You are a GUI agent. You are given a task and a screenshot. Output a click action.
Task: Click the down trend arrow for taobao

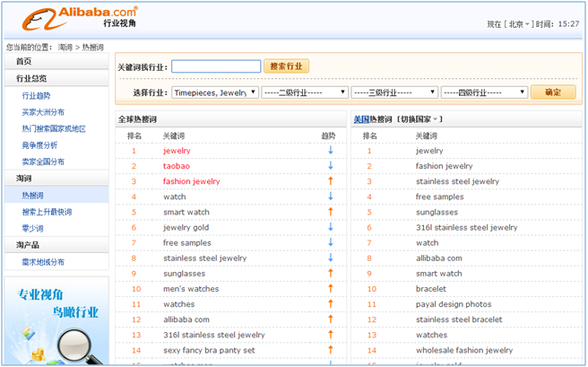[x=331, y=165]
